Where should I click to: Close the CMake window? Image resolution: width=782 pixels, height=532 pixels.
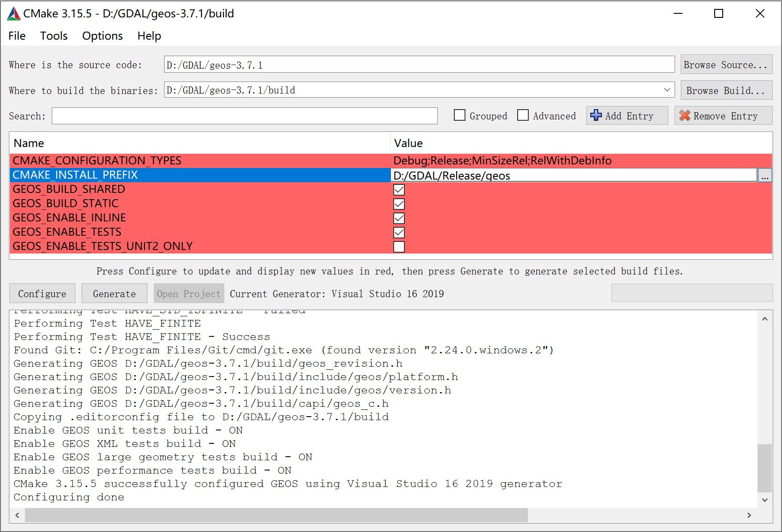760,13
